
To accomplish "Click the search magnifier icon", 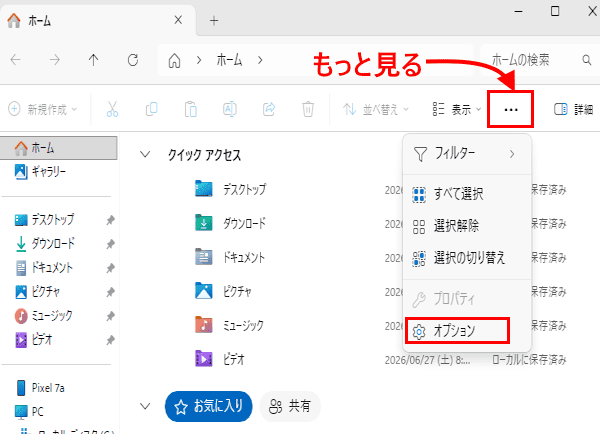I will [x=587, y=60].
